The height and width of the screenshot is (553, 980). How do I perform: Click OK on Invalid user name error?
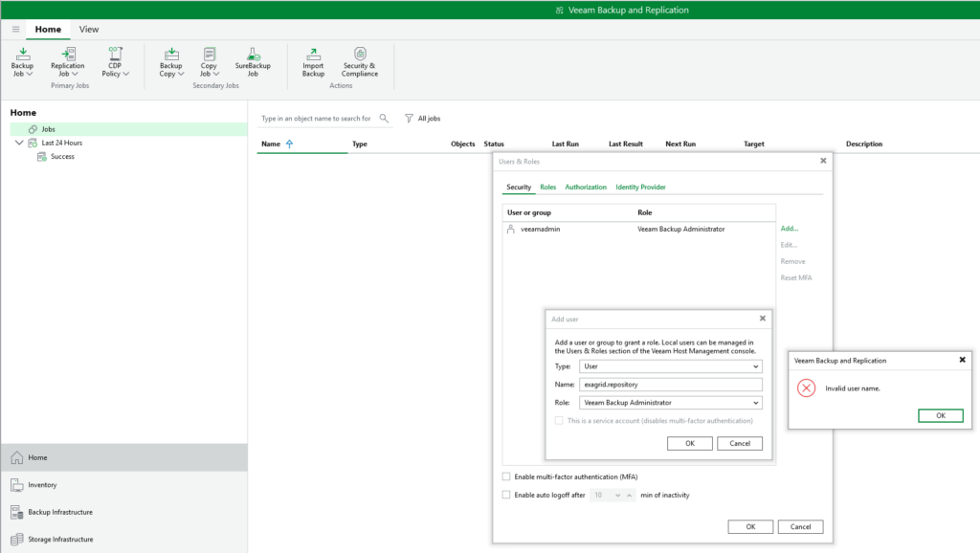940,415
